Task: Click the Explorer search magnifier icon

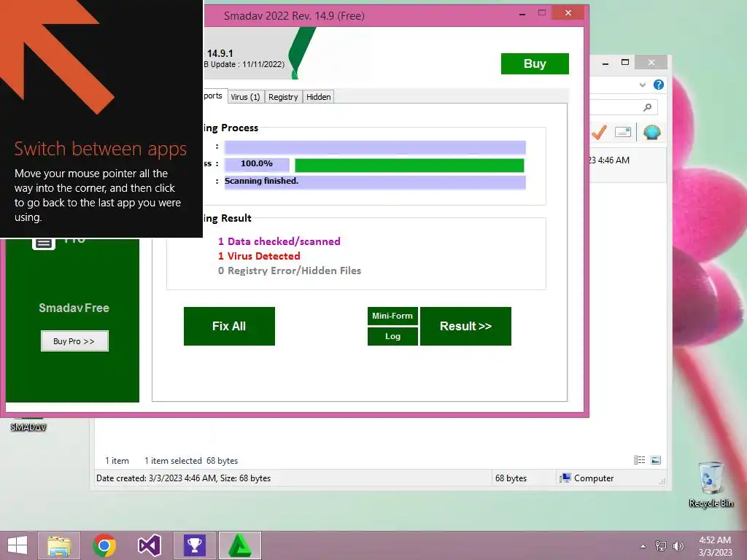Action: [x=647, y=107]
